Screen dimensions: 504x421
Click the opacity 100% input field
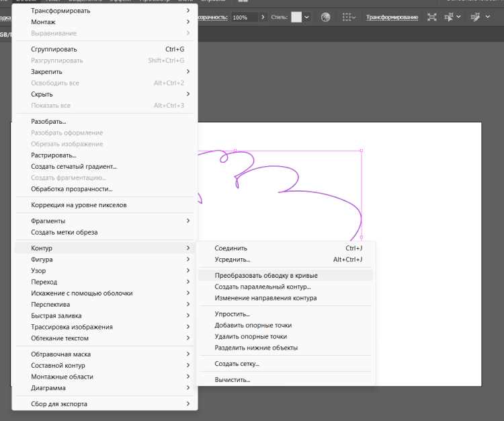245,17
